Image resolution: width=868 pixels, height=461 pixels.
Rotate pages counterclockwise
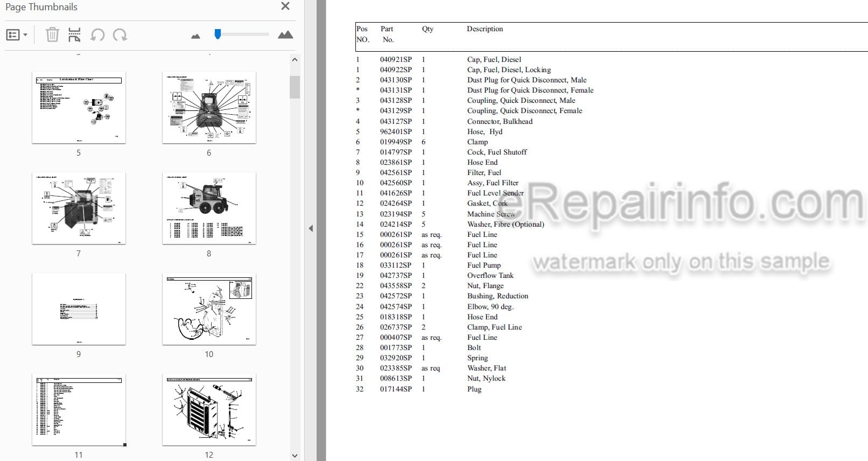pos(97,35)
